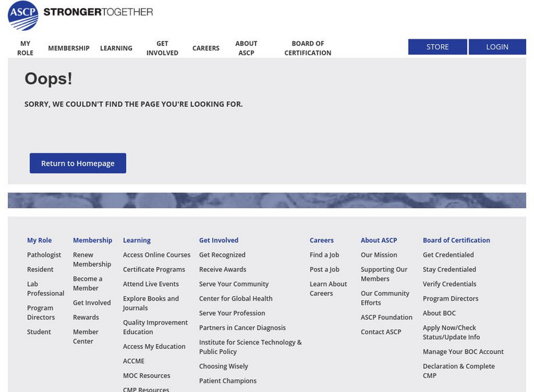The height and width of the screenshot is (392, 534).
Task: Click the My Role footer heading
Action: [39, 240]
